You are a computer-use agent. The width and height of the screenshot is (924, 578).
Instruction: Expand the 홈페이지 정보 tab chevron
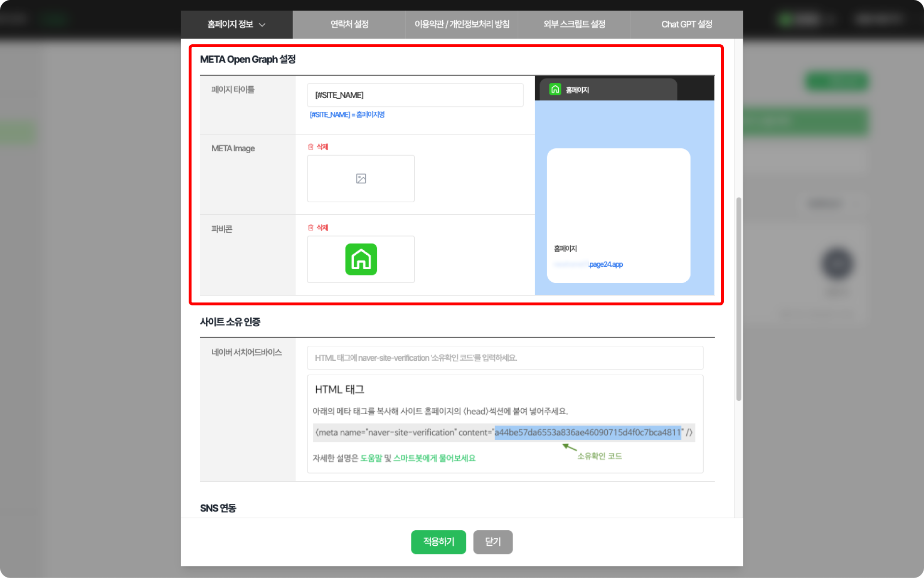(262, 25)
